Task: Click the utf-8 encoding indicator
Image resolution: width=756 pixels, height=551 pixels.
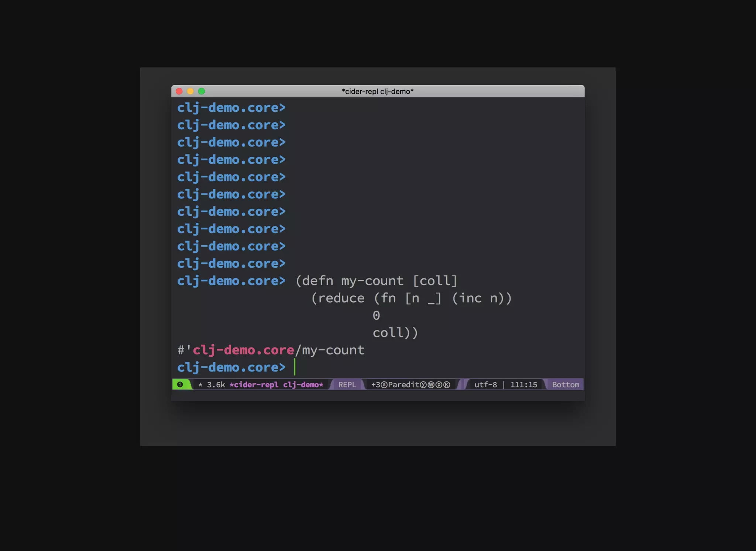Action: pyautogui.click(x=485, y=385)
